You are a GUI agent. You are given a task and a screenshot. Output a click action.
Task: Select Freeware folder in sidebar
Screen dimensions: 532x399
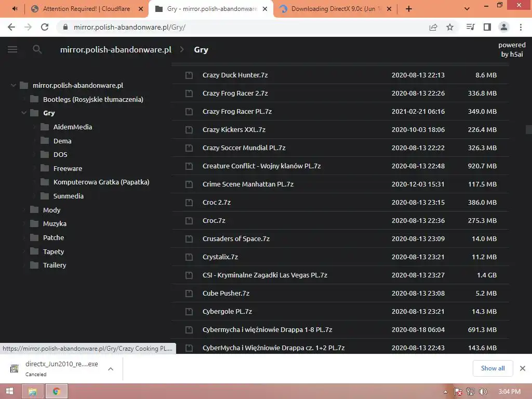(x=68, y=168)
